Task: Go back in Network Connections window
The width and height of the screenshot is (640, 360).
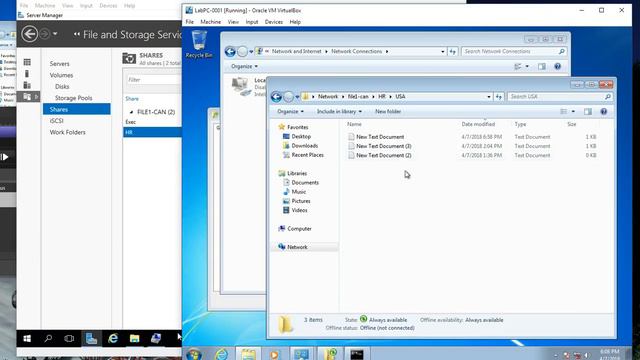Action: click(x=230, y=51)
